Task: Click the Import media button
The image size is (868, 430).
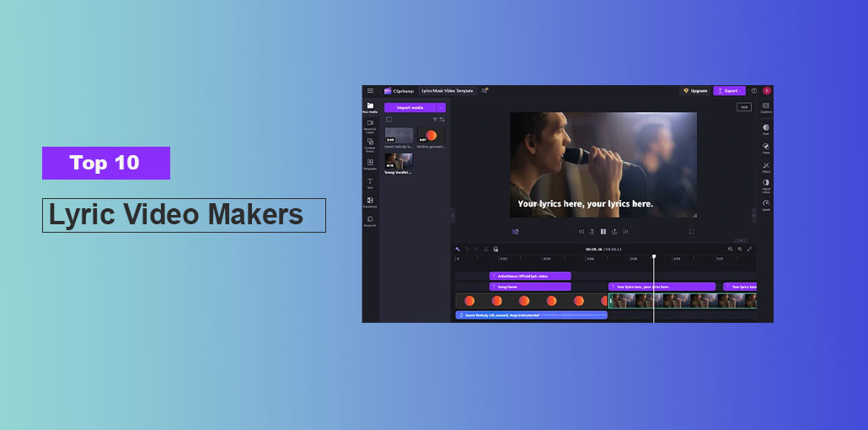Action: pyautogui.click(x=410, y=108)
